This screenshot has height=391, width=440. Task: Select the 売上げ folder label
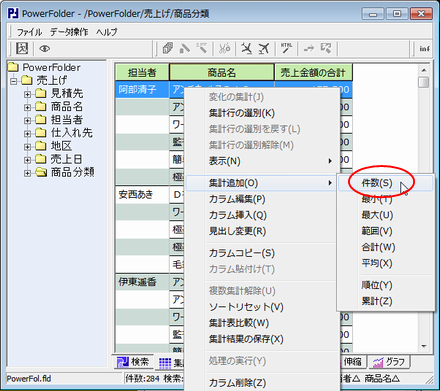52,80
